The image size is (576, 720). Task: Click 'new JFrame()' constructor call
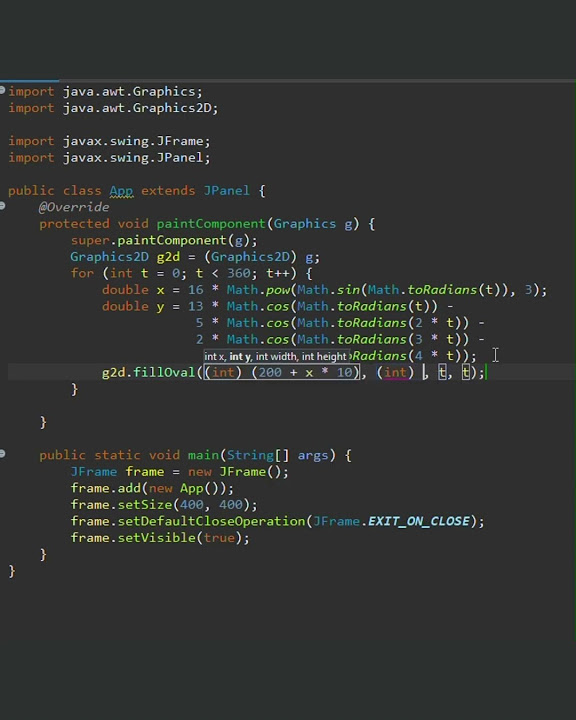pyautogui.click(x=234, y=472)
